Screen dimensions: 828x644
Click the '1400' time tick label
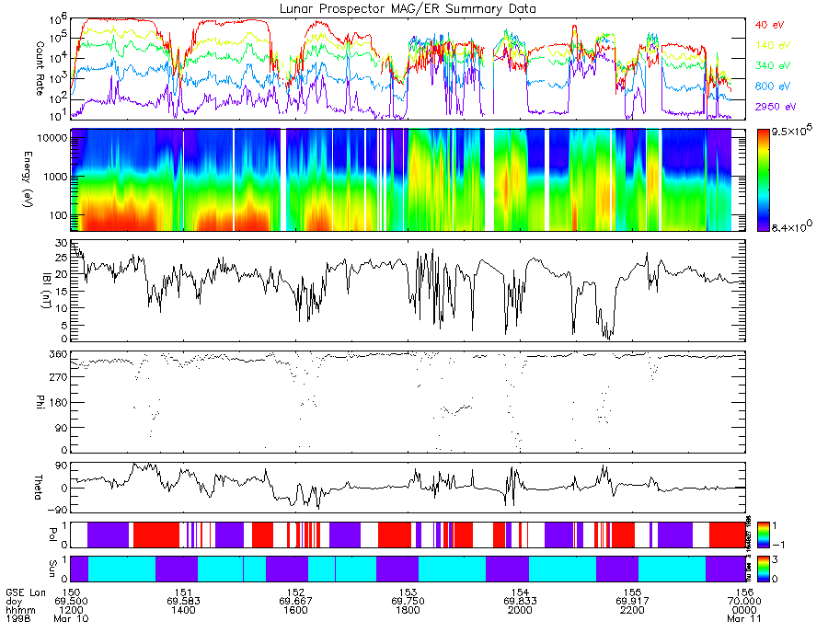pos(183,610)
